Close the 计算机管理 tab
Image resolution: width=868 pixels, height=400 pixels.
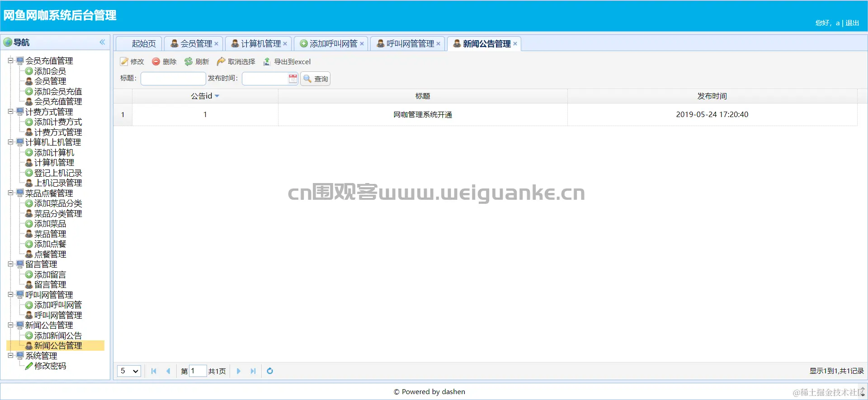tap(285, 44)
